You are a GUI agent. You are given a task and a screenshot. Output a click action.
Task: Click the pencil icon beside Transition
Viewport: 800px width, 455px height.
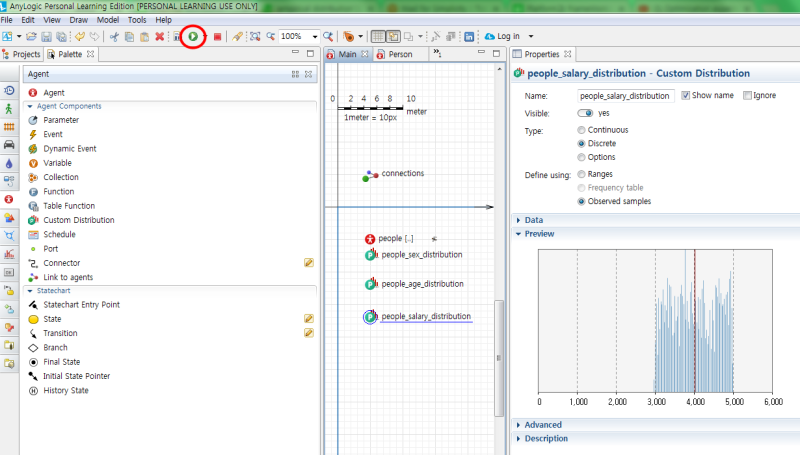tap(309, 333)
